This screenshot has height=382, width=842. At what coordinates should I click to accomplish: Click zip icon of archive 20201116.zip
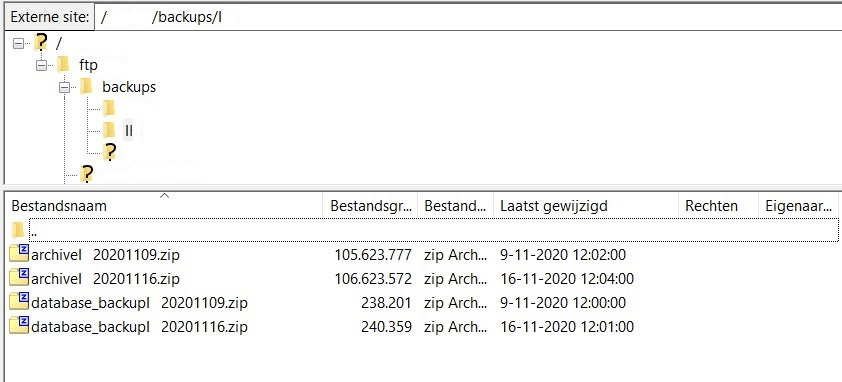(x=19, y=278)
